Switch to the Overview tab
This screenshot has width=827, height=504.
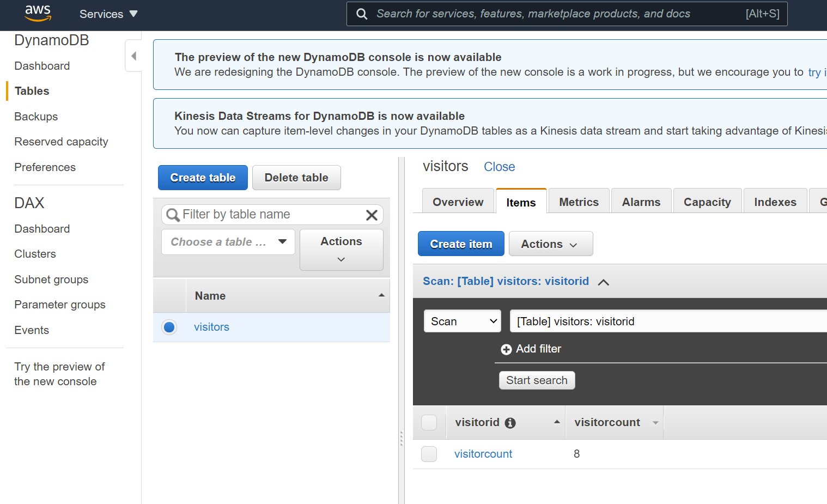tap(458, 202)
